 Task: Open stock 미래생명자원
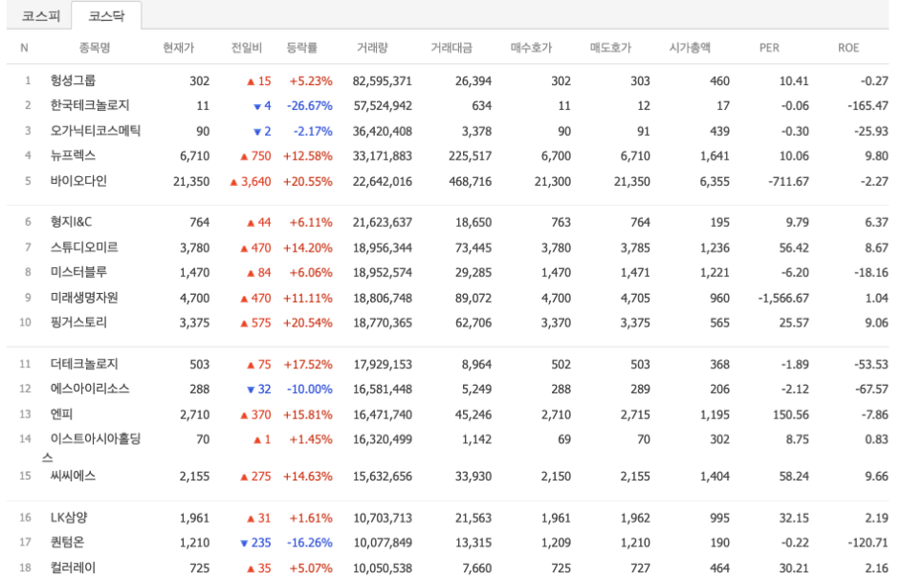84,298
